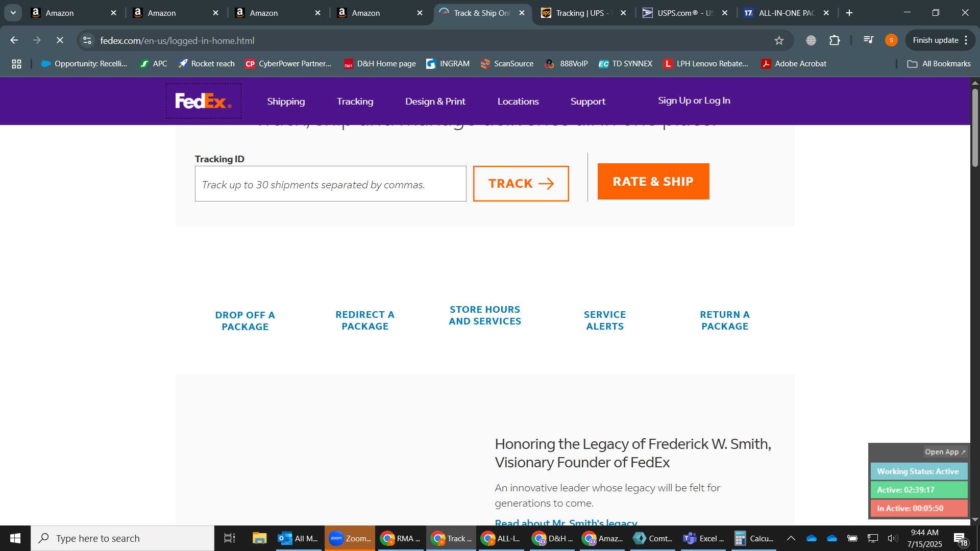Open the Rocket reach bookmark
The height and width of the screenshot is (551, 980).
[206, 64]
